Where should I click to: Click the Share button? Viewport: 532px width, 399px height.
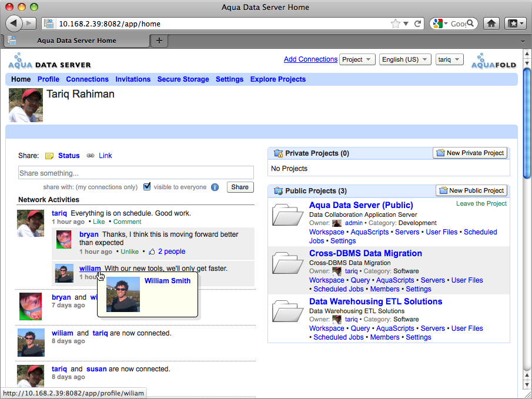[240, 187]
